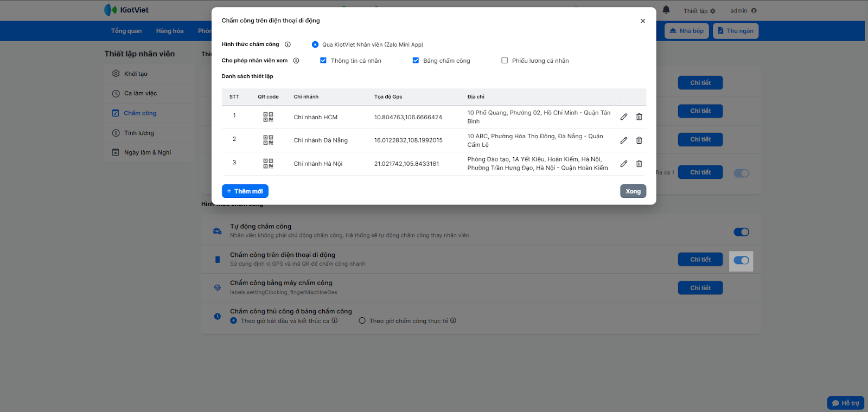Open the Tổng quan menu
Viewport: 868px width, 412px height.
[x=126, y=31]
